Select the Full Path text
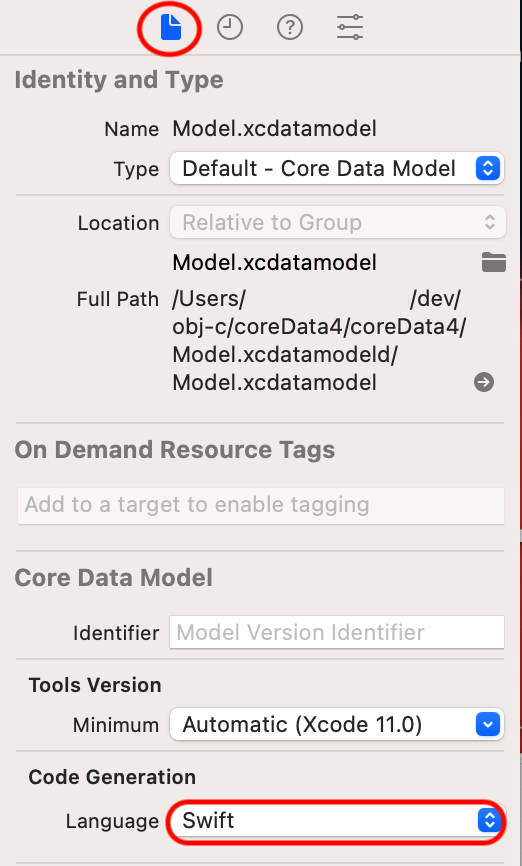This screenshot has height=866, width=522. (x=319, y=341)
